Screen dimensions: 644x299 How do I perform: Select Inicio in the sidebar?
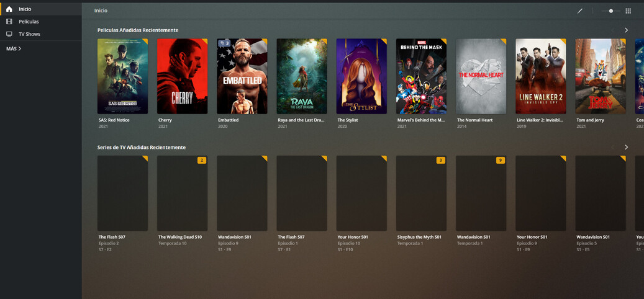pyautogui.click(x=40, y=9)
